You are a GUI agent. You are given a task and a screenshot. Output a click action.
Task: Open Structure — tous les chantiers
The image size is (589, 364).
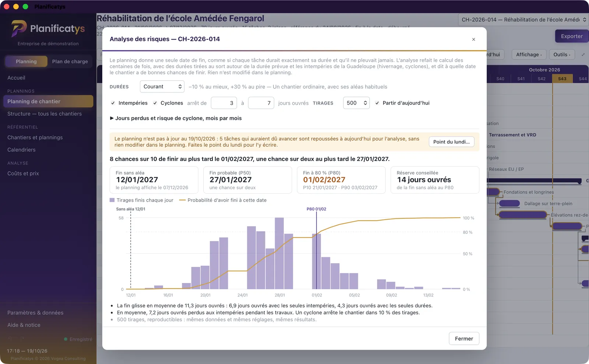tap(45, 114)
